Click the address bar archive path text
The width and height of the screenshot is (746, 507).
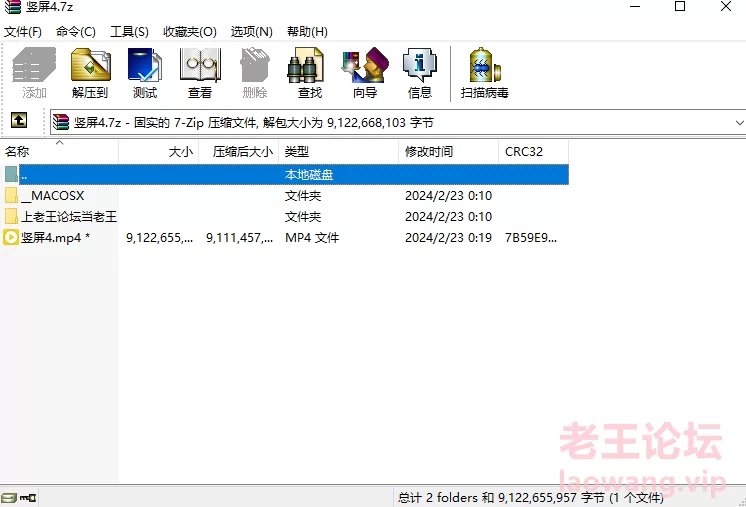click(x=254, y=123)
